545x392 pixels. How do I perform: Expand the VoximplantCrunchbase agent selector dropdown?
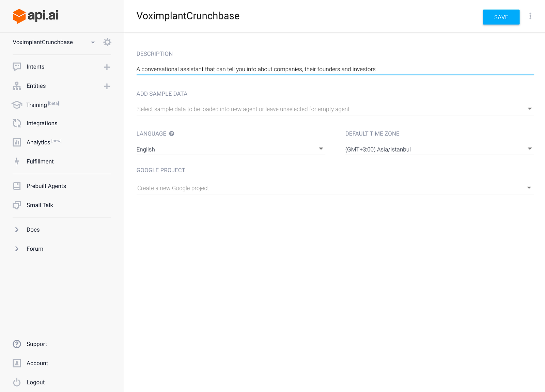pyautogui.click(x=93, y=43)
